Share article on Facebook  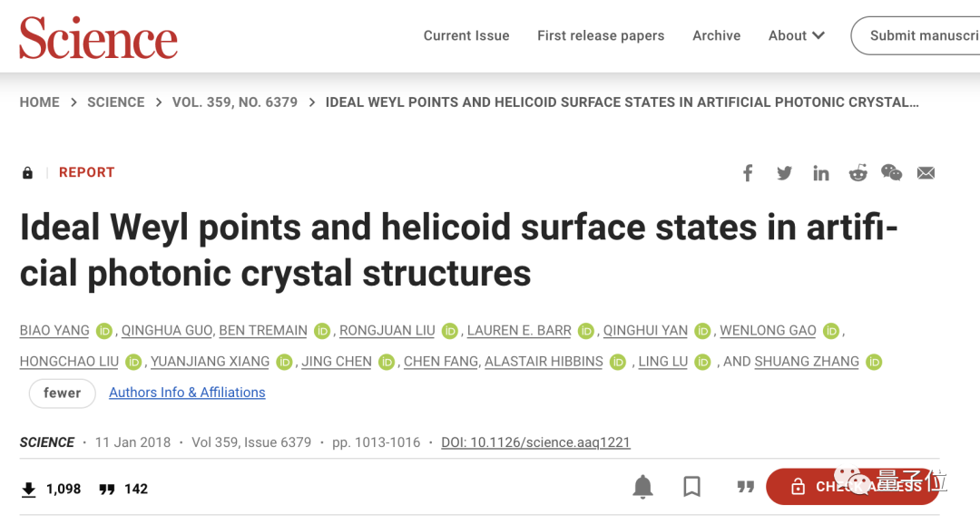click(x=748, y=173)
